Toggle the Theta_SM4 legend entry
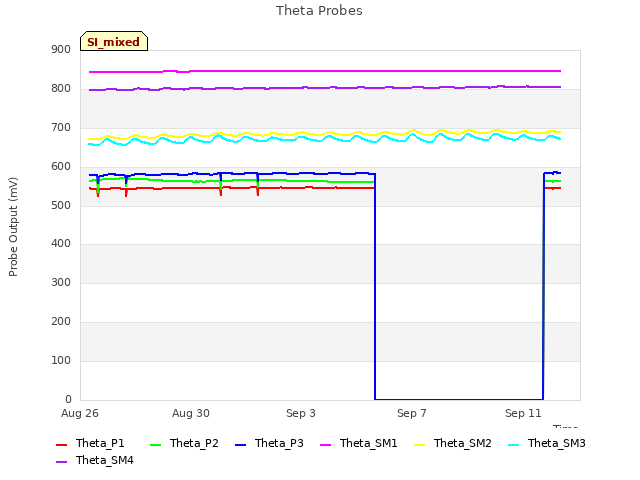 coord(95,460)
